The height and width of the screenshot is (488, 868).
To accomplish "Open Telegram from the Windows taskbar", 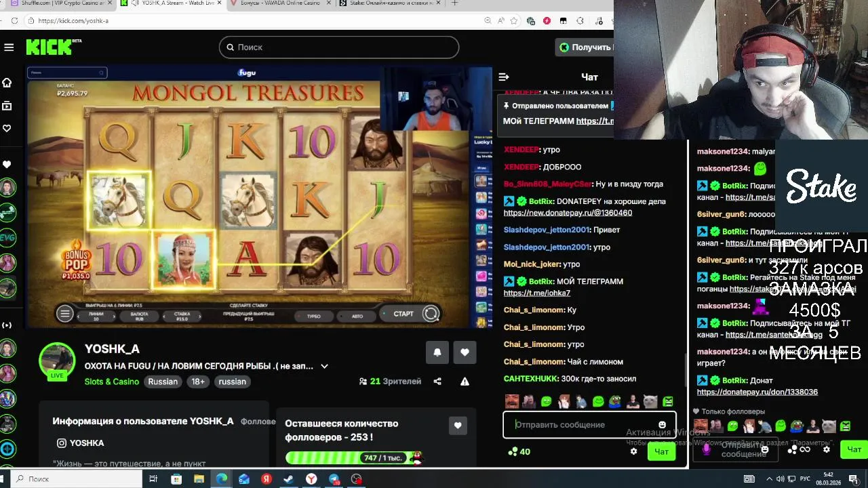I will point(334,479).
